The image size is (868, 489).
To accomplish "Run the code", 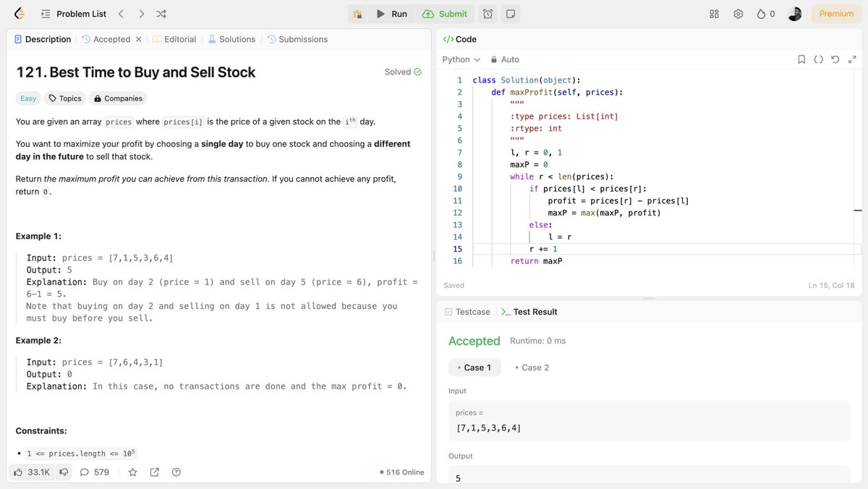I will pyautogui.click(x=391, y=14).
